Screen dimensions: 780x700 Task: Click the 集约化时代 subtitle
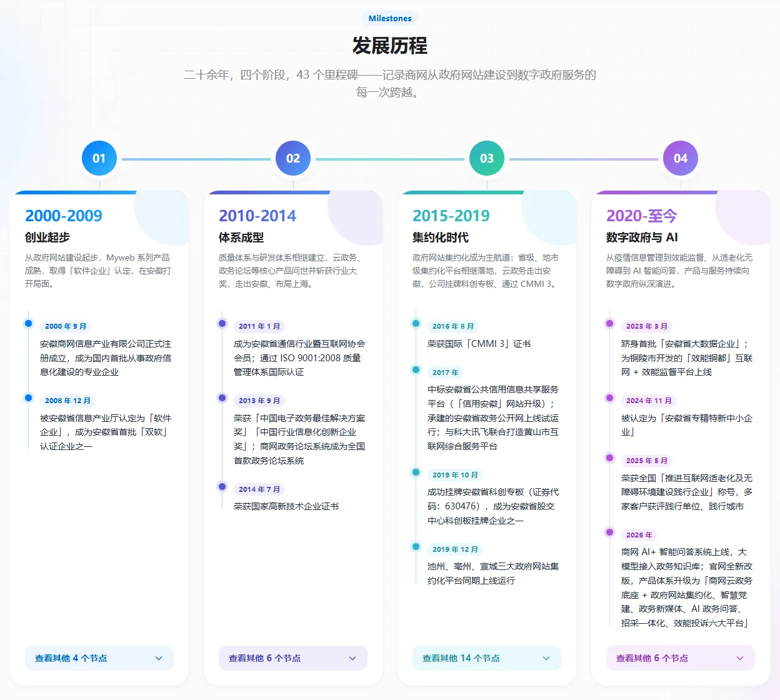tap(441, 237)
